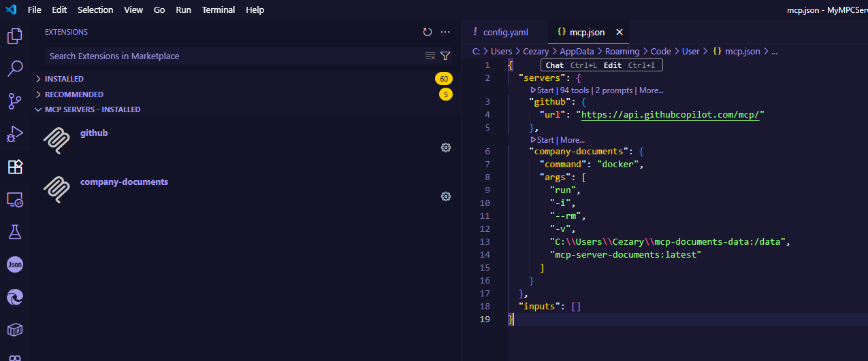
Task: Open the View menu
Action: point(133,10)
